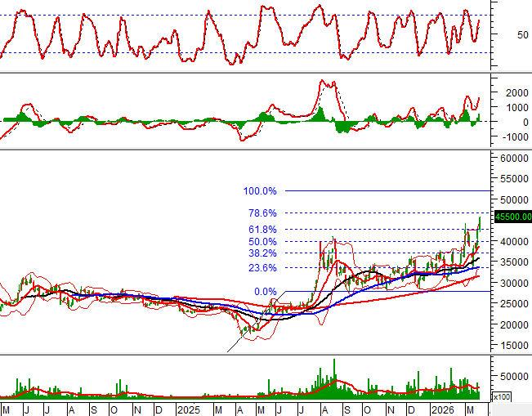Viewport: 532px width, 416px height.
Task: Click the 30000 price axis label
Action: pos(513,283)
